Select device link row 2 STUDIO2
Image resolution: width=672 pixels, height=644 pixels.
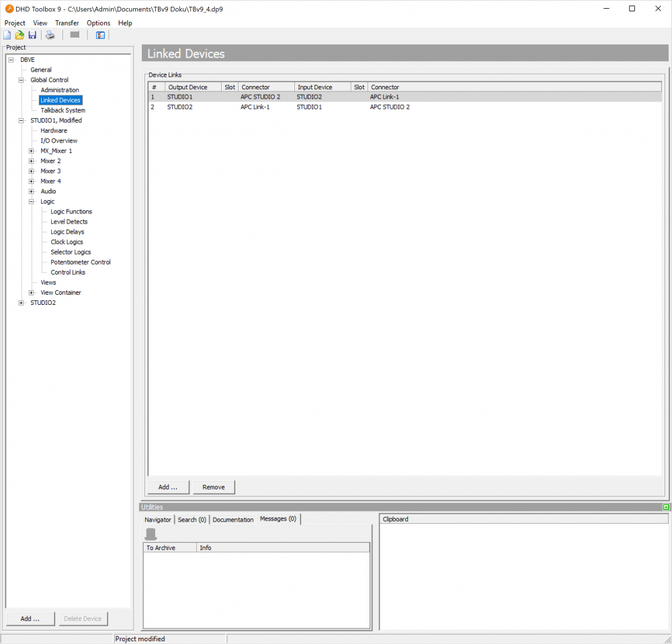click(x=180, y=107)
